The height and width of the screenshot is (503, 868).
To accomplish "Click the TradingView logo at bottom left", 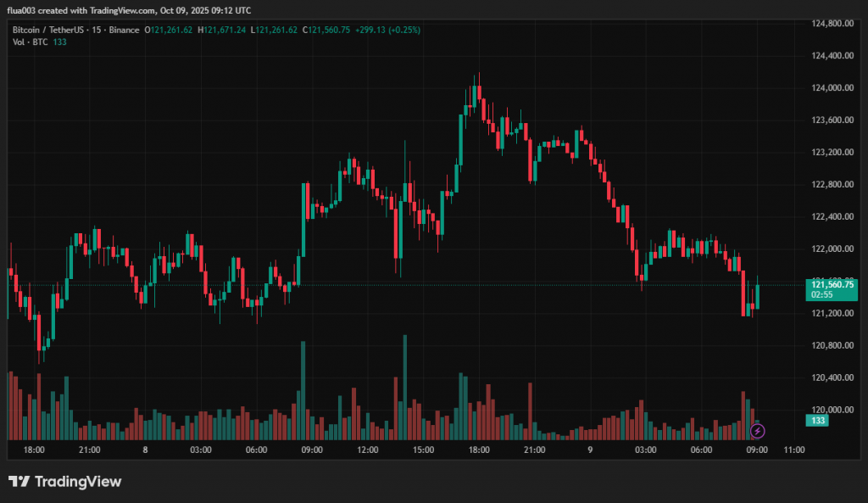I will [x=65, y=482].
